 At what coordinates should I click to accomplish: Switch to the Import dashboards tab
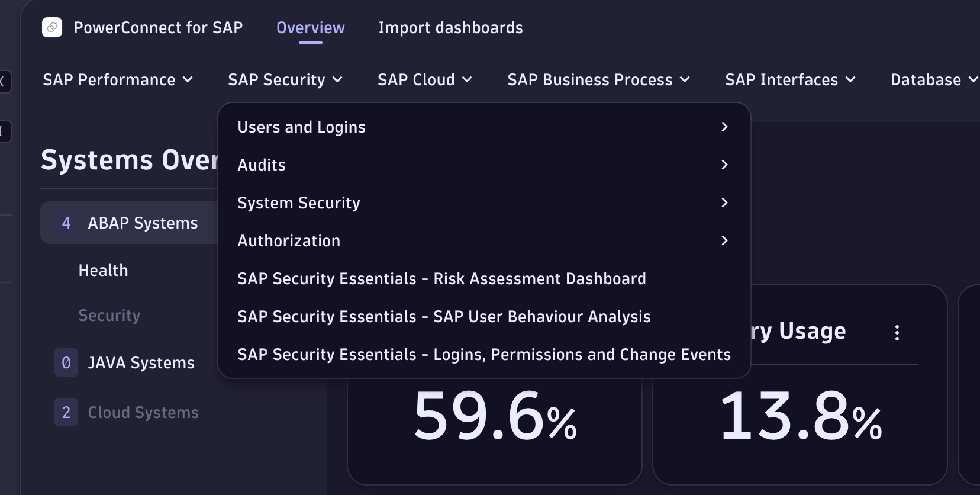coord(450,28)
